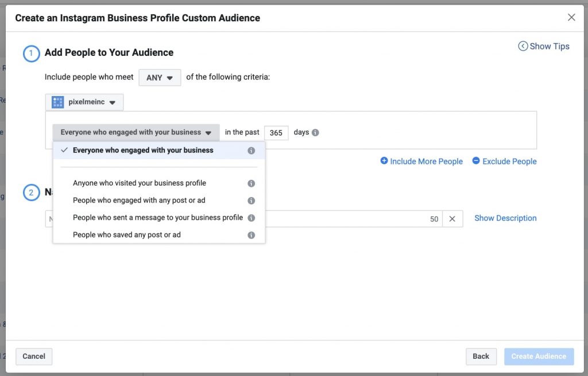
Task: Select 'People who sent a message' option
Action: (157, 218)
